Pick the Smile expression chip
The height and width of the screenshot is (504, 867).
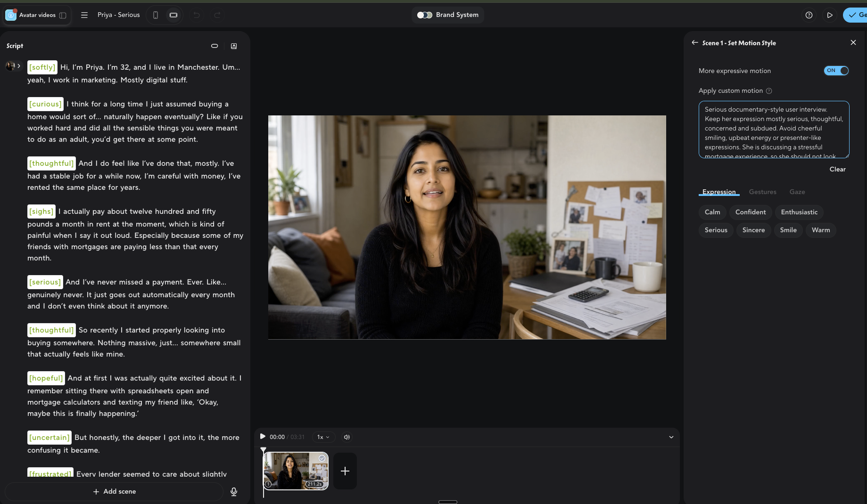coord(788,230)
